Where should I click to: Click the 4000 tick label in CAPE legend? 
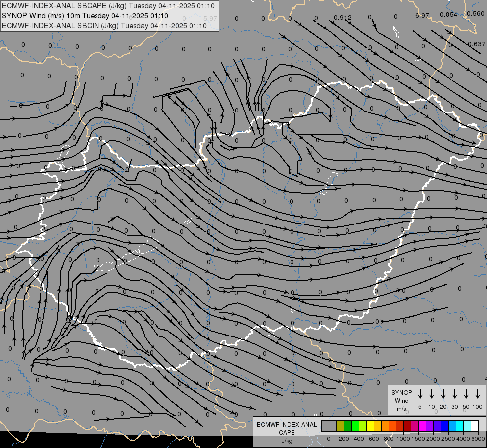click(x=463, y=439)
